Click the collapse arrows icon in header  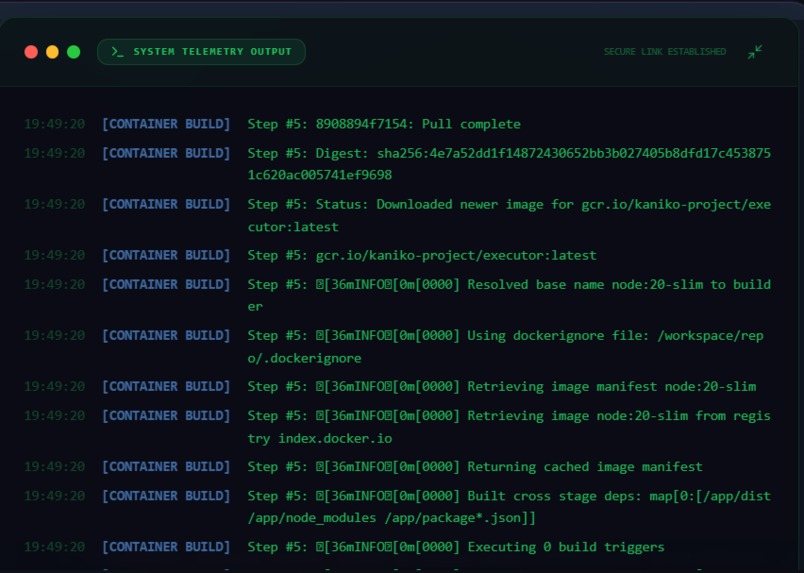pyautogui.click(x=755, y=52)
